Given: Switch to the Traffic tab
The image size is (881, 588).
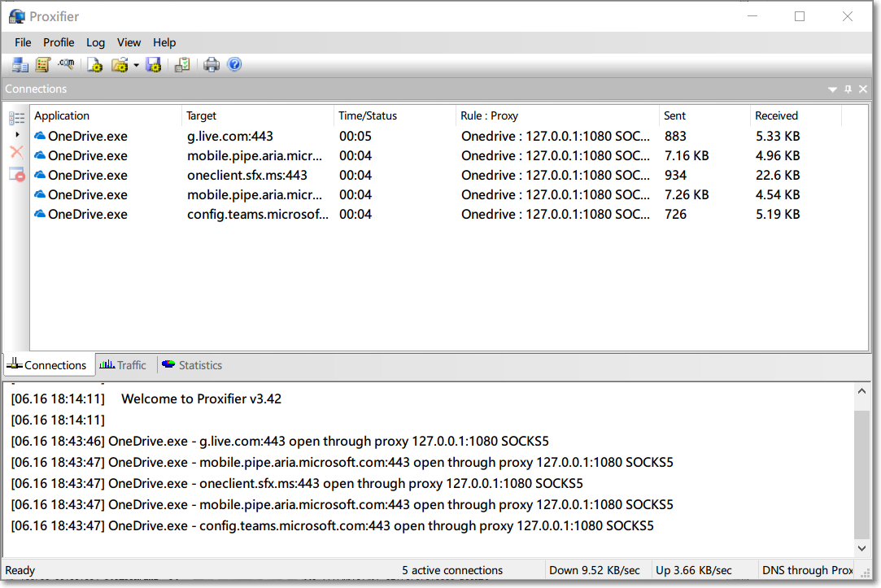Looking at the screenshot, I should pos(123,365).
